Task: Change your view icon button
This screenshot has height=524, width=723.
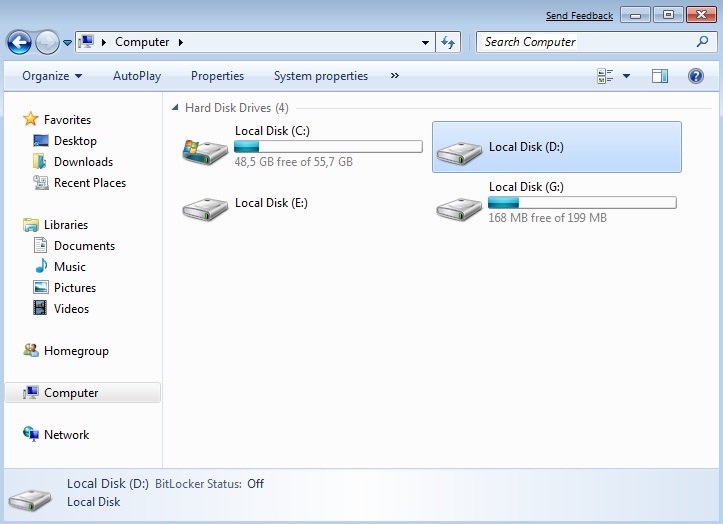Action: pos(605,76)
